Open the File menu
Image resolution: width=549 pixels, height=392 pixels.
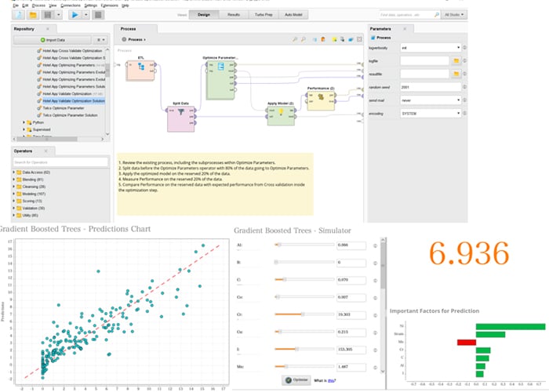click(x=16, y=5)
